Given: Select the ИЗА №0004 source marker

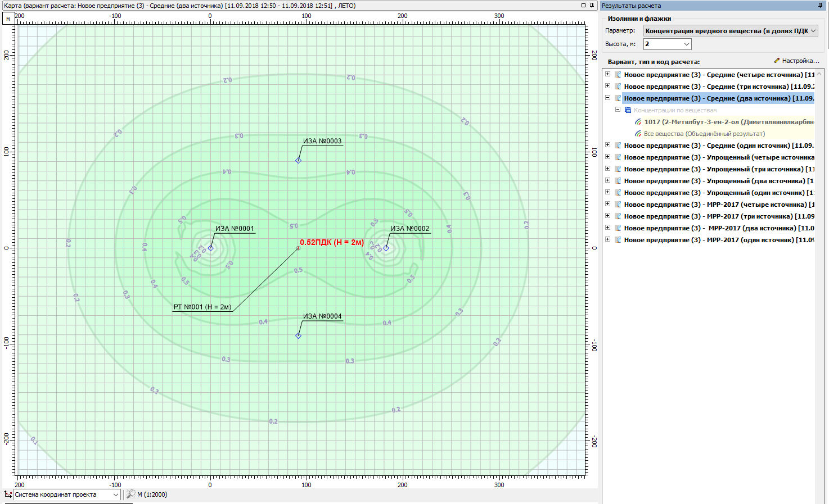Looking at the screenshot, I should pyautogui.click(x=299, y=335).
